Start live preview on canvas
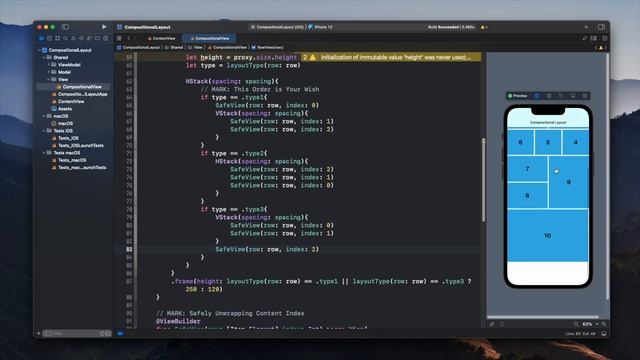Viewport: 640px width, 360px height. (537, 96)
